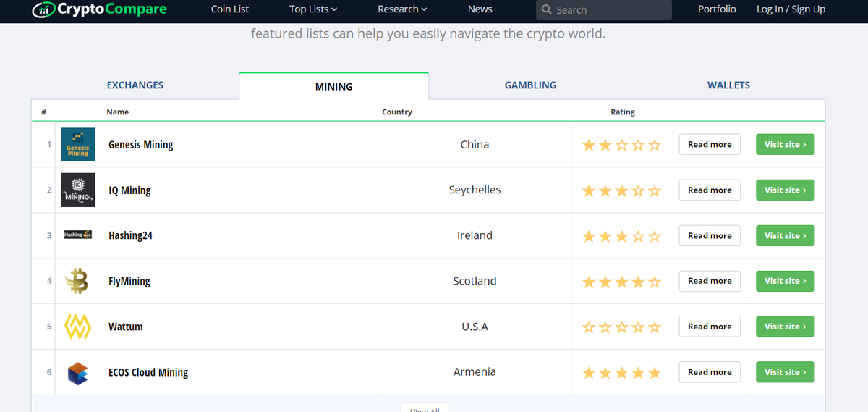Go to Coin List page
The height and width of the screenshot is (412, 868).
coord(230,9)
